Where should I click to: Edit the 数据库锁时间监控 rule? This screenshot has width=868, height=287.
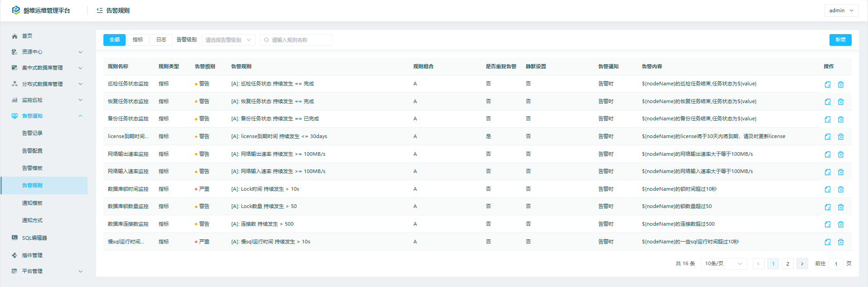pos(828,189)
